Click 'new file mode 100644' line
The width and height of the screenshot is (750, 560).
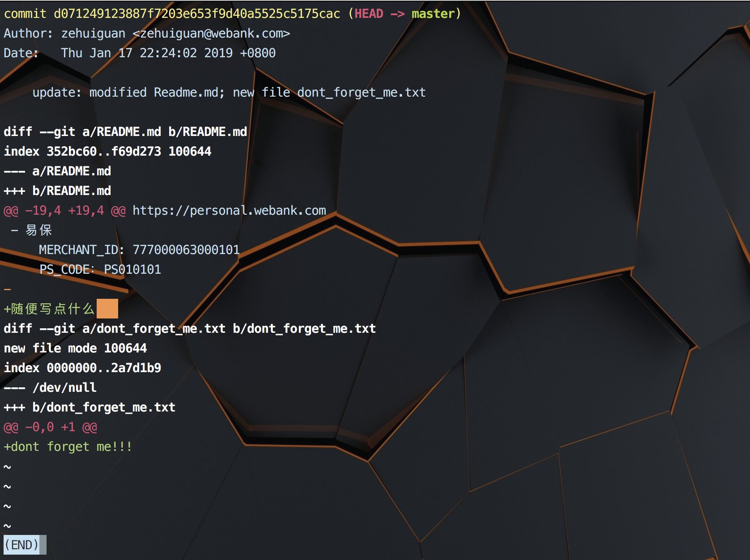tap(75, 348)
